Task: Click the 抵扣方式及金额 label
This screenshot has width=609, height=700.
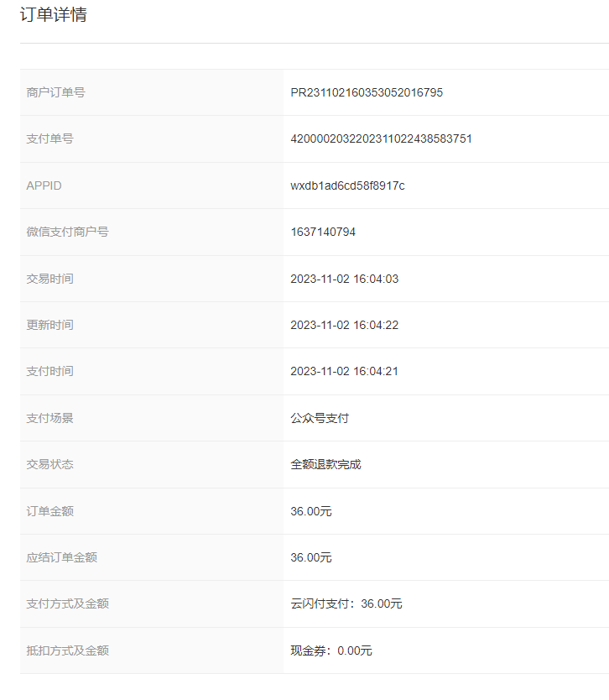Action: tap(67, 650)
